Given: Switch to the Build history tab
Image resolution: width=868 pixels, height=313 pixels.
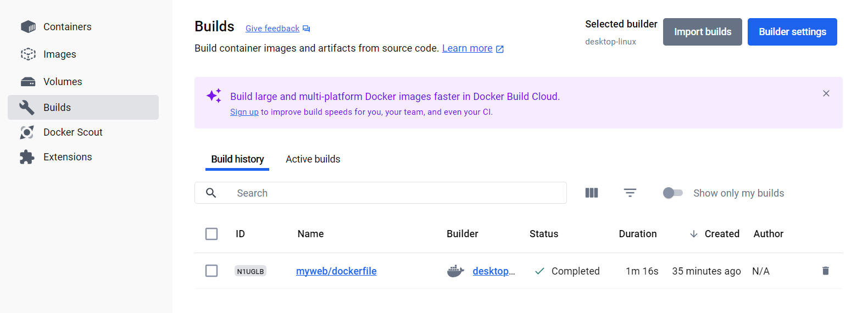Looking at the screenshot, I should click(x=237, y=159).
